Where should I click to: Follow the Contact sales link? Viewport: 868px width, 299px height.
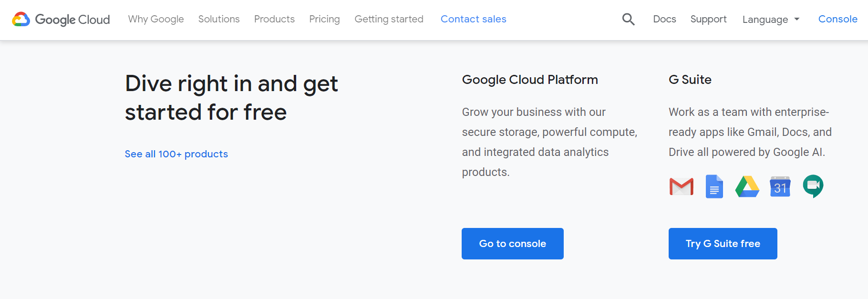[474, 19]
